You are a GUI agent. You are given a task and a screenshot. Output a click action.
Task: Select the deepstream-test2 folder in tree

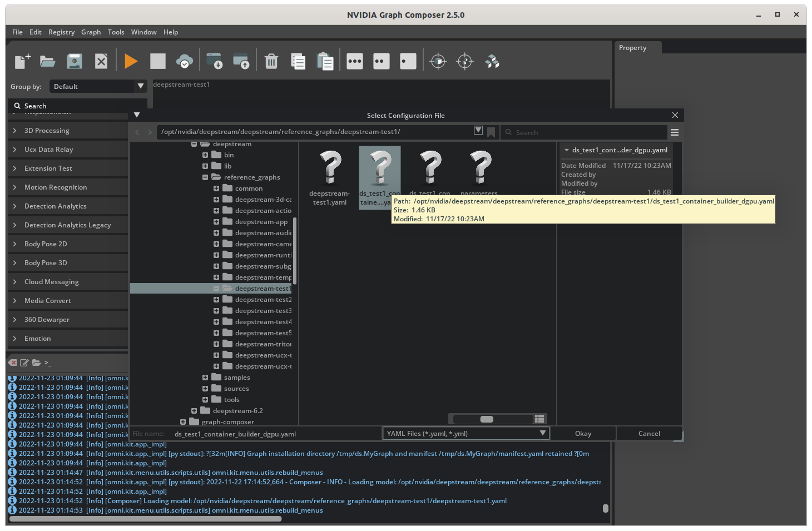pos(263,300)
